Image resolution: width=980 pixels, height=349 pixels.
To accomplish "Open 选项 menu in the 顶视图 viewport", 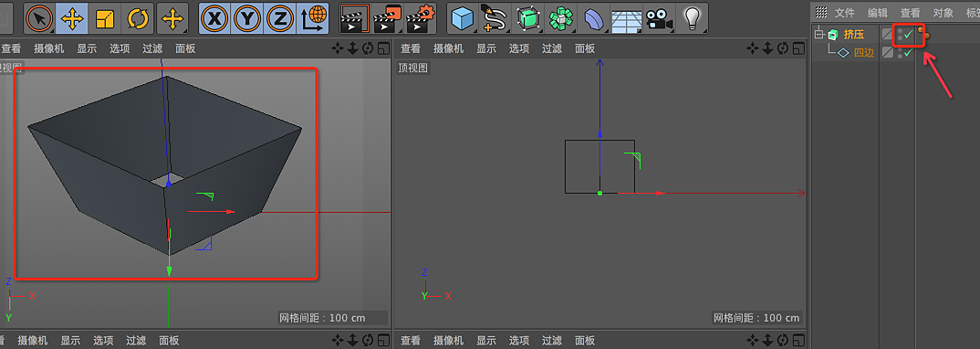I will tap(519, 48).
